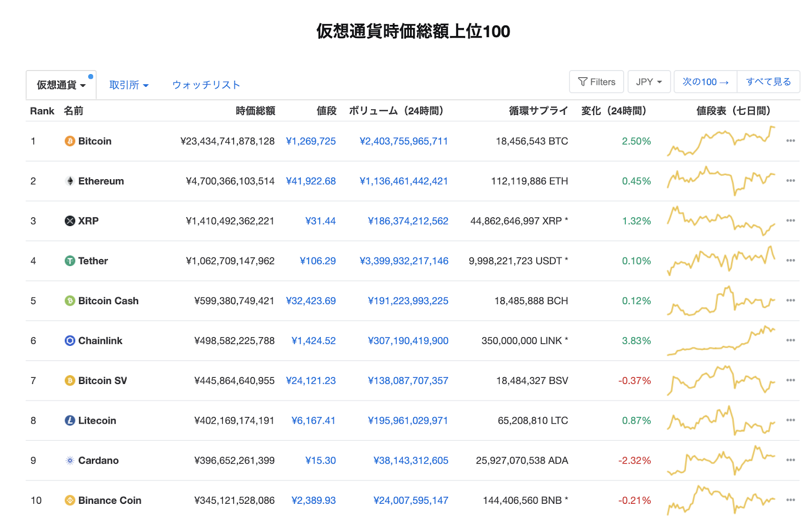This screenshot has height=518, width=812.
Task: Click Binance Coin price ¥2,389.93
Action: point(314,500)
